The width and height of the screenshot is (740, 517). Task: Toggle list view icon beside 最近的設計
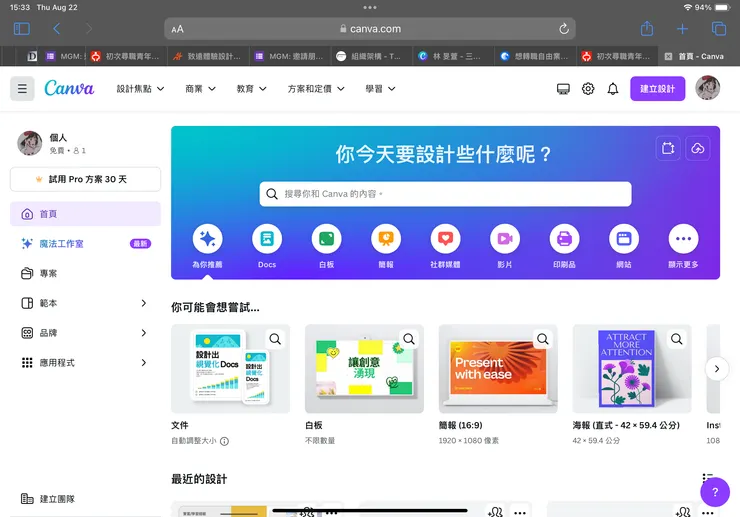pos(707,477)
